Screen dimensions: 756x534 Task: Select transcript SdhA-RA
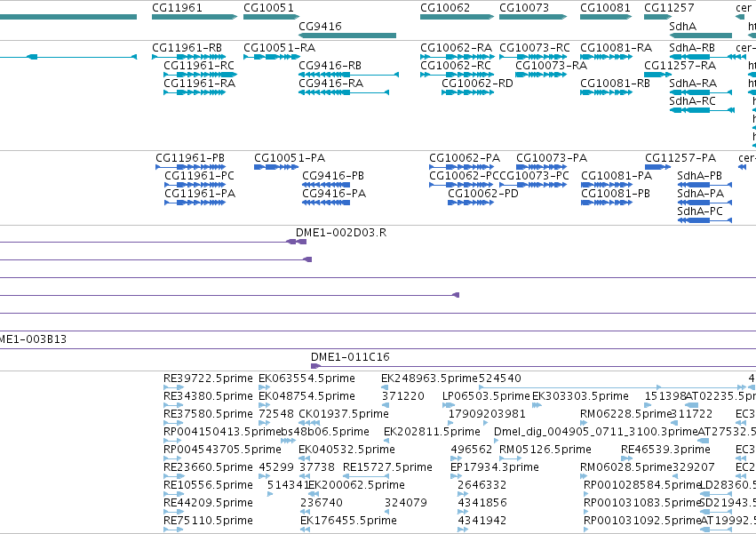click(x=693, y=83)
